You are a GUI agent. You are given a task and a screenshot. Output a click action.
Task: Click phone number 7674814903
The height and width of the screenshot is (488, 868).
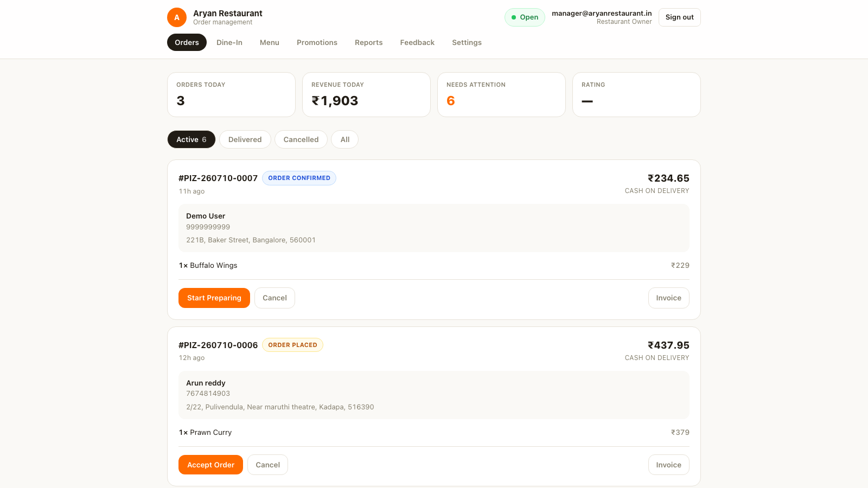pos(208,394)
